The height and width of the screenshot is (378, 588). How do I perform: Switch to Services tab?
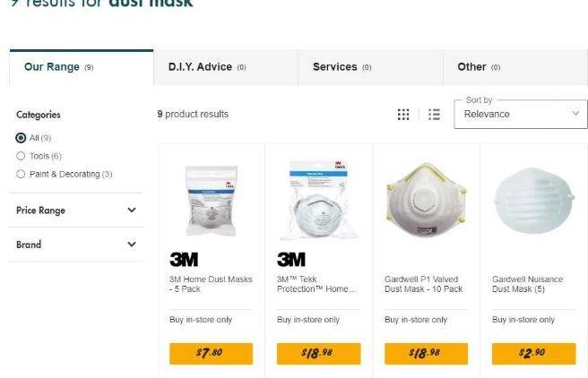pyautogui.click(x=370, y=67)
